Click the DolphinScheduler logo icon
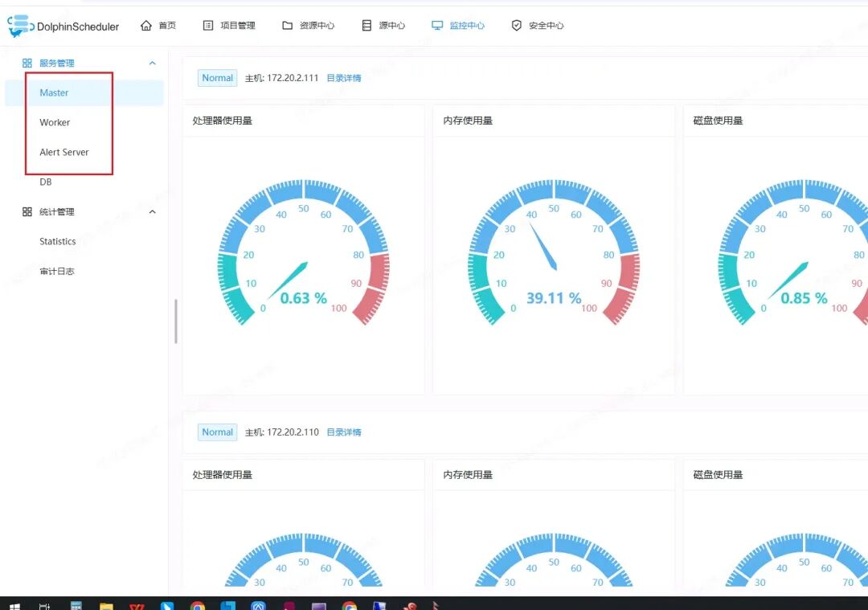 click(x=20, y=26)
